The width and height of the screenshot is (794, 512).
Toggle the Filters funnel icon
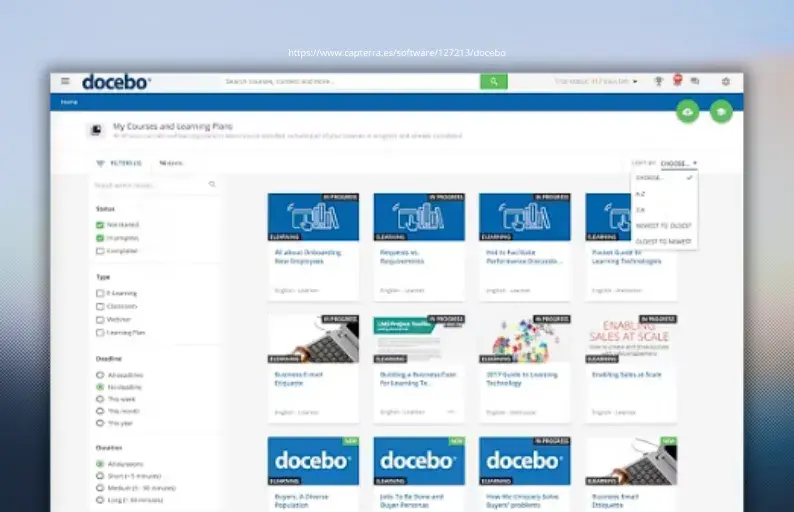[100, 163]
